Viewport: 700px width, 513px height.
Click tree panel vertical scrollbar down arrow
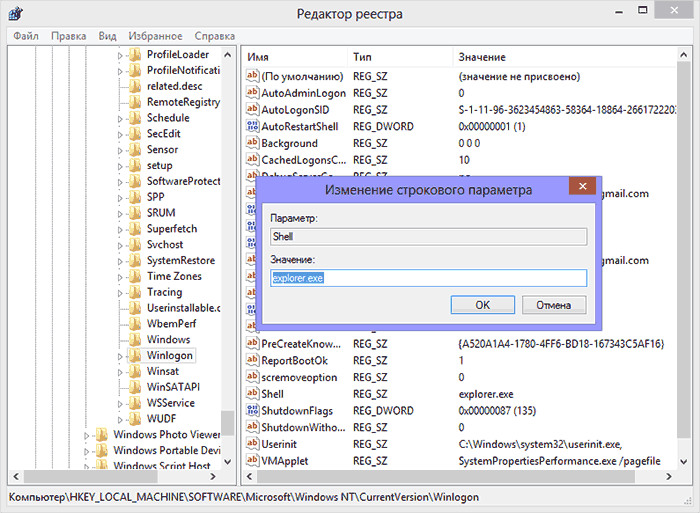pyautogui.click(x=228, y=462)
